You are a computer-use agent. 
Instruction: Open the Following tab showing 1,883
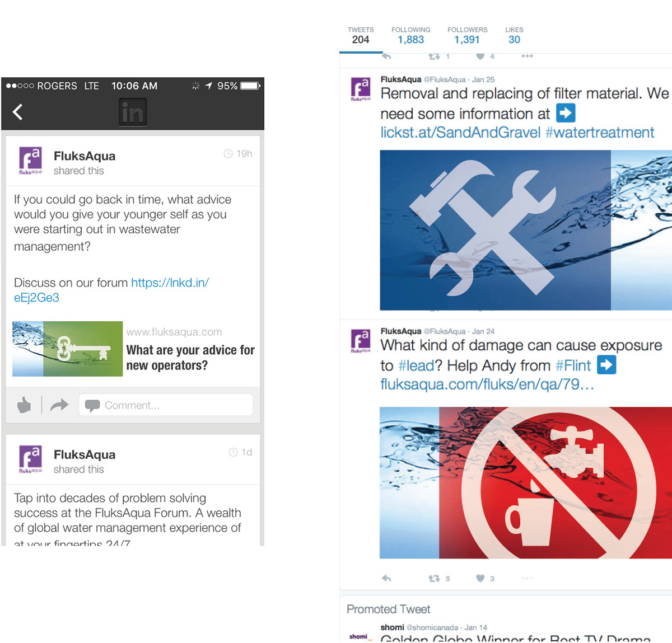point(411,35)
